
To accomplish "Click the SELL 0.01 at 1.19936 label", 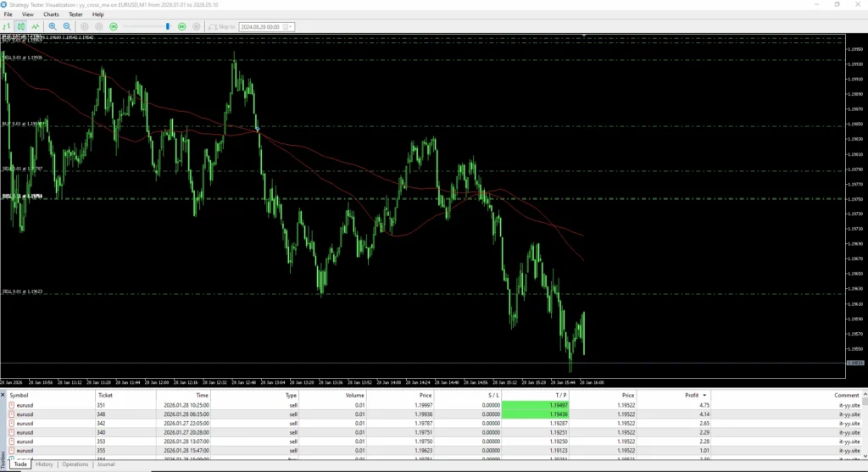I will click(x=22, y=58).
